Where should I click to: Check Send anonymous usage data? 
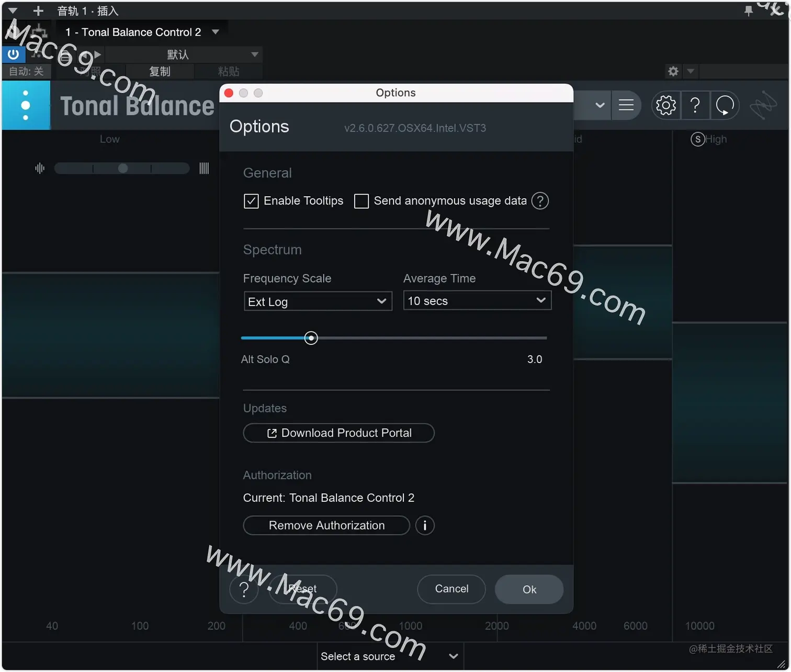pos(361,201)
